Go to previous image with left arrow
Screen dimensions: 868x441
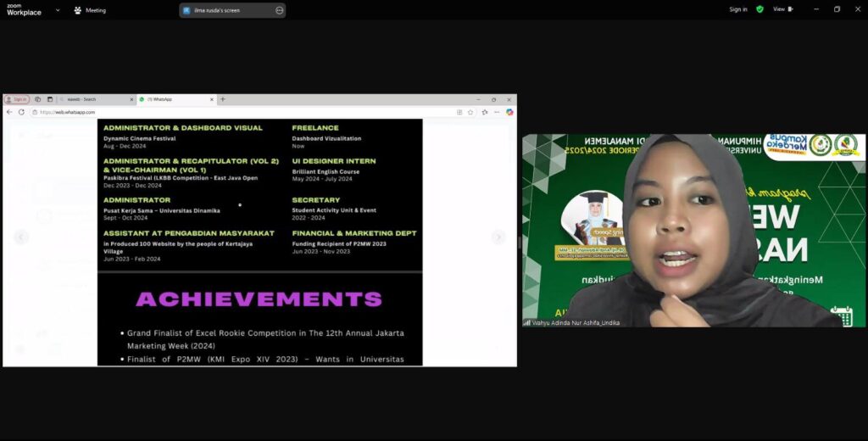click(x=21, y=237)
